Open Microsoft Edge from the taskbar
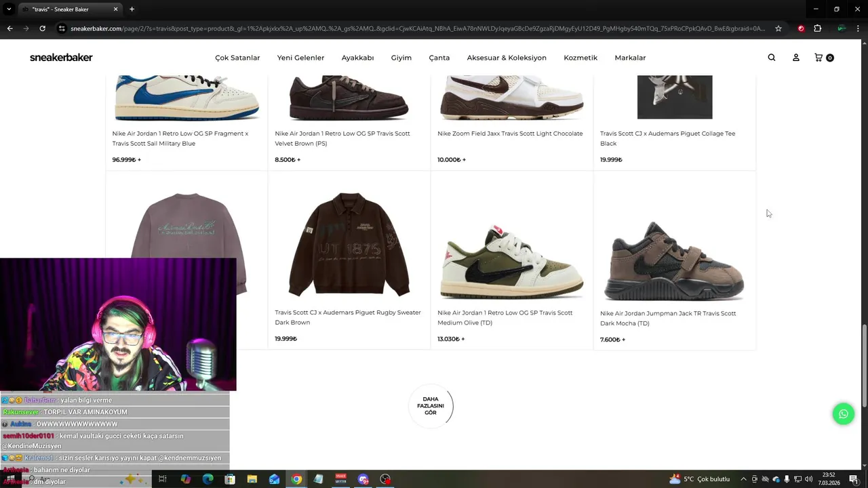 click(208, 479)
